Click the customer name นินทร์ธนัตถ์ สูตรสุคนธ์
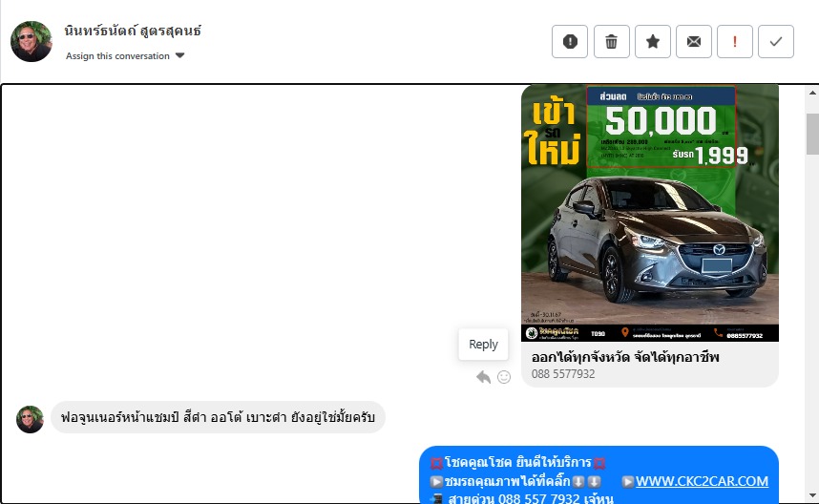819x504 pixels. (x=133, y=31)
